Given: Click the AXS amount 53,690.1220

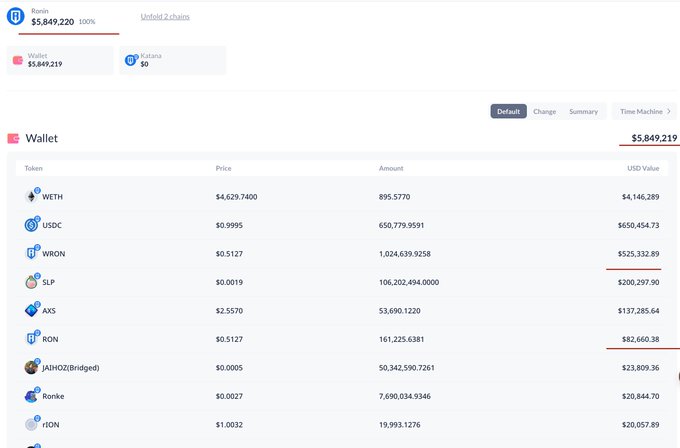Looking at the screenshot, I should (x=399, y=311).
